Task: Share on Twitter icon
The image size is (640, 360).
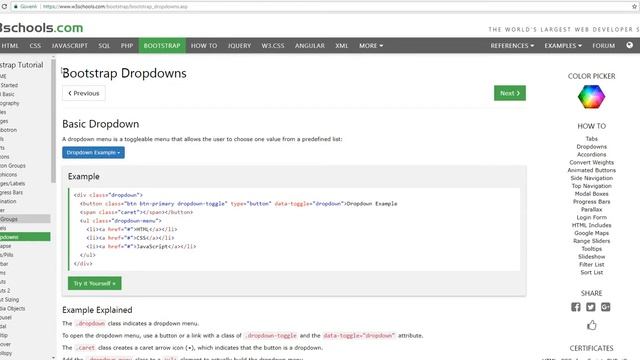Action: pyautogui.click(x=591, y=307)
